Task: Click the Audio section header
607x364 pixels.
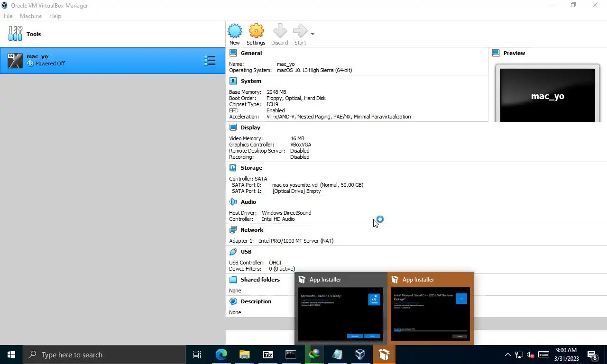Action: point(248,202)
